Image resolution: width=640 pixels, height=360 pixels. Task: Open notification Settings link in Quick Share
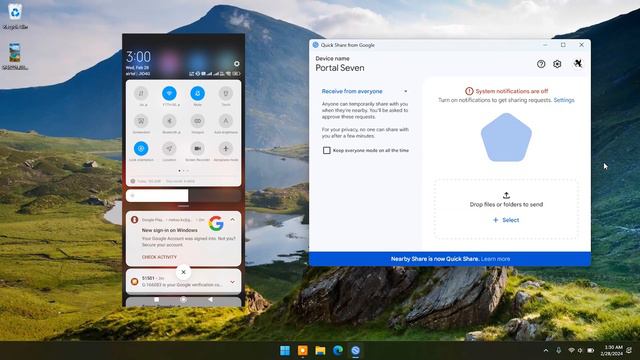coord(564,100)
